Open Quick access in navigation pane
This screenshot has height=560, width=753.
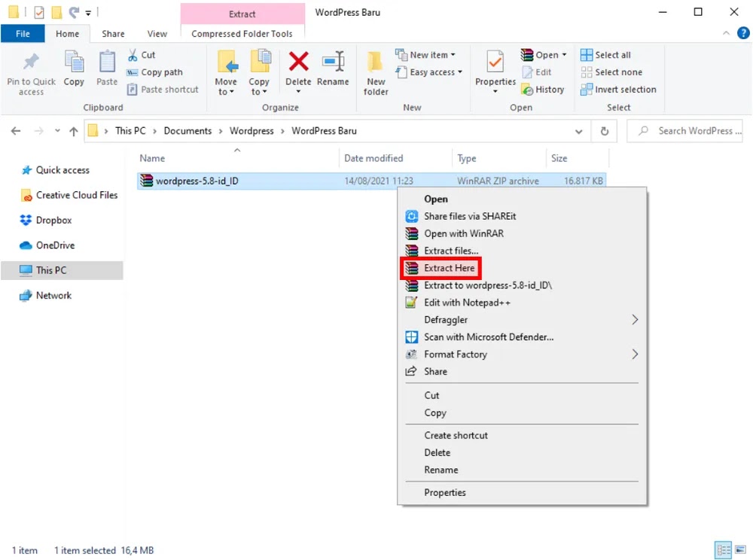62,170
